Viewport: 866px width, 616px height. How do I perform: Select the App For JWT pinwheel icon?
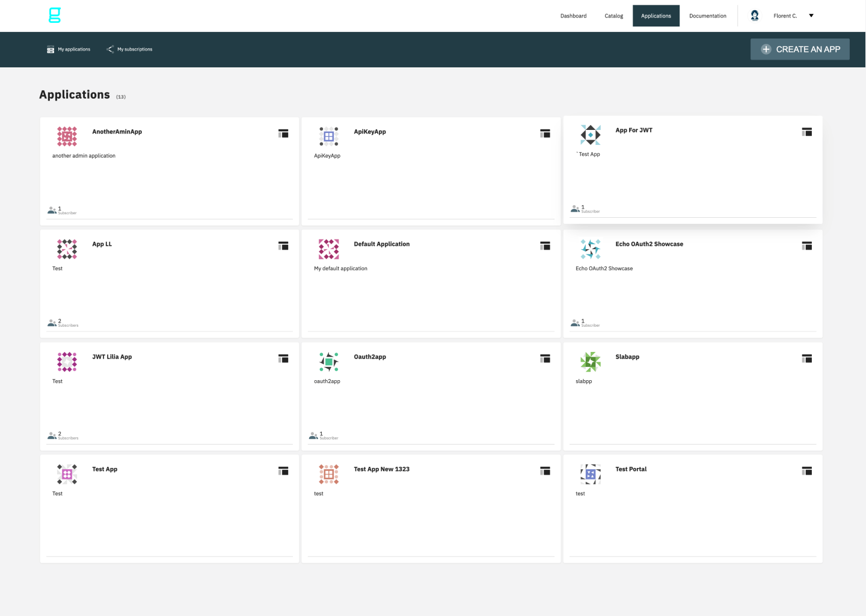pyautogui.click(x=591, y=135)
